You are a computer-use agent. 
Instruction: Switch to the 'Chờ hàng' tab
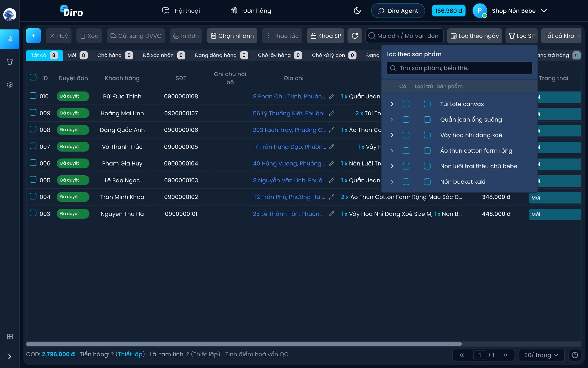[x=115, y=55]
